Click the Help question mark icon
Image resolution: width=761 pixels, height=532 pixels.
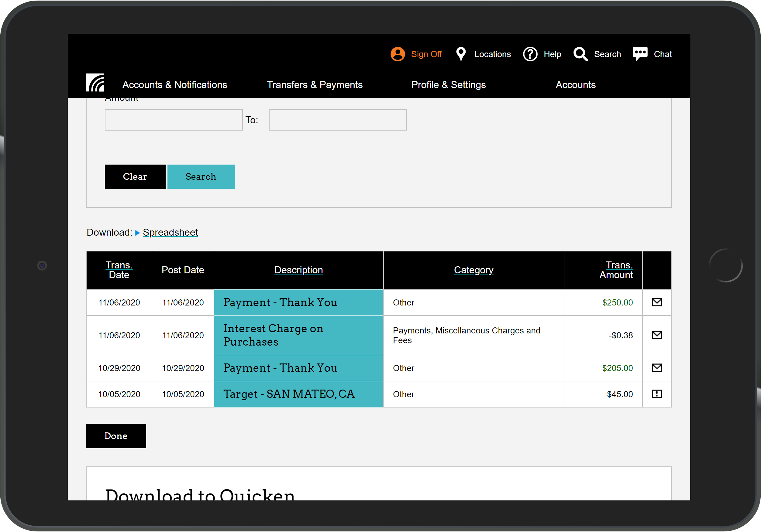point(530,54)
